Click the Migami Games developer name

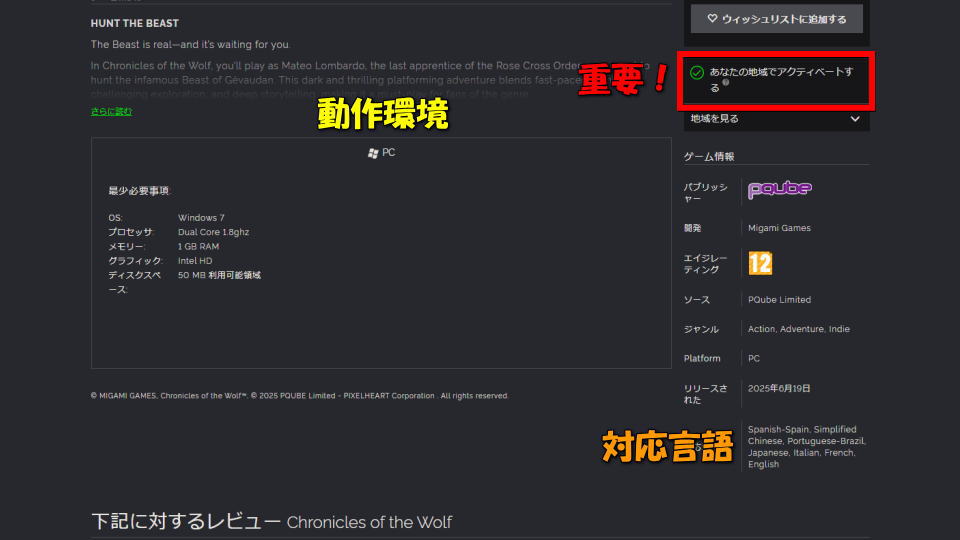[779, 228]
